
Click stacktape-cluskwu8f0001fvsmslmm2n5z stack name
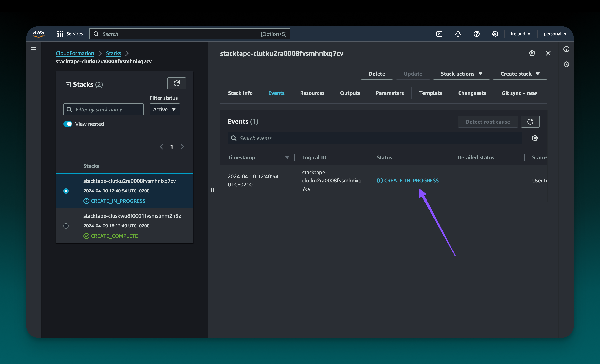click(x=132, y=216)
